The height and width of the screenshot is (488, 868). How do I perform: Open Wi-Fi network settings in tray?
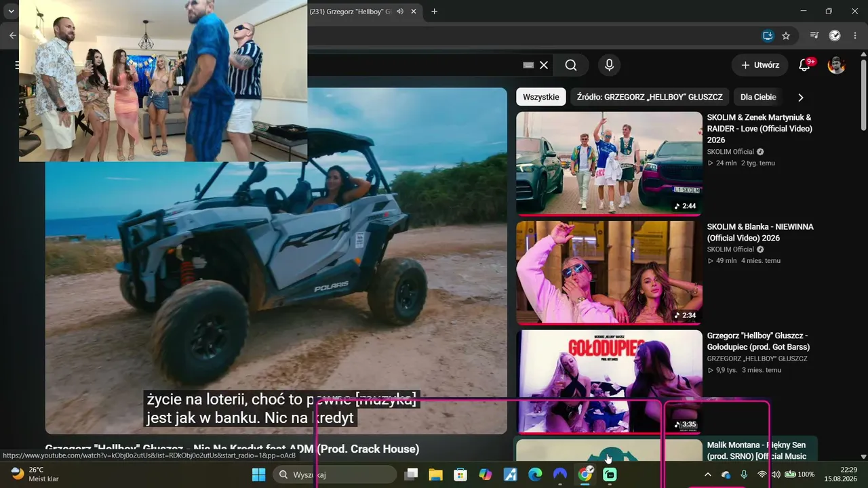762,474
